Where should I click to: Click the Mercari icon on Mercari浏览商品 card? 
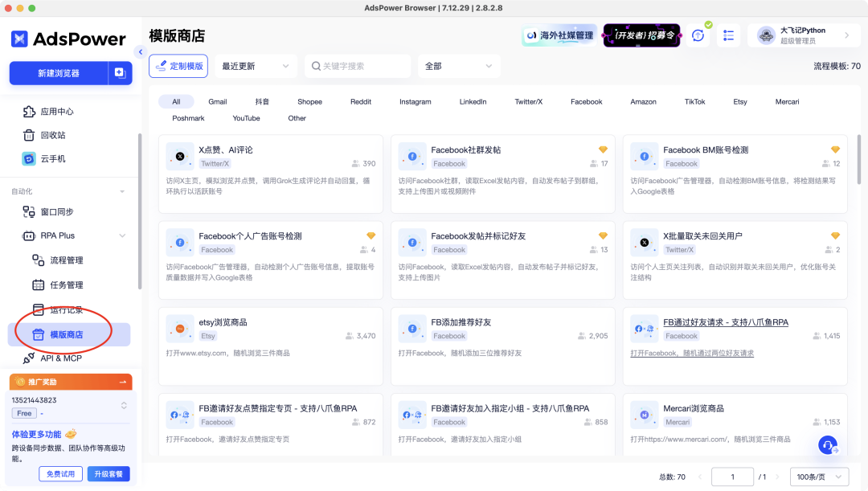(645, 415)
